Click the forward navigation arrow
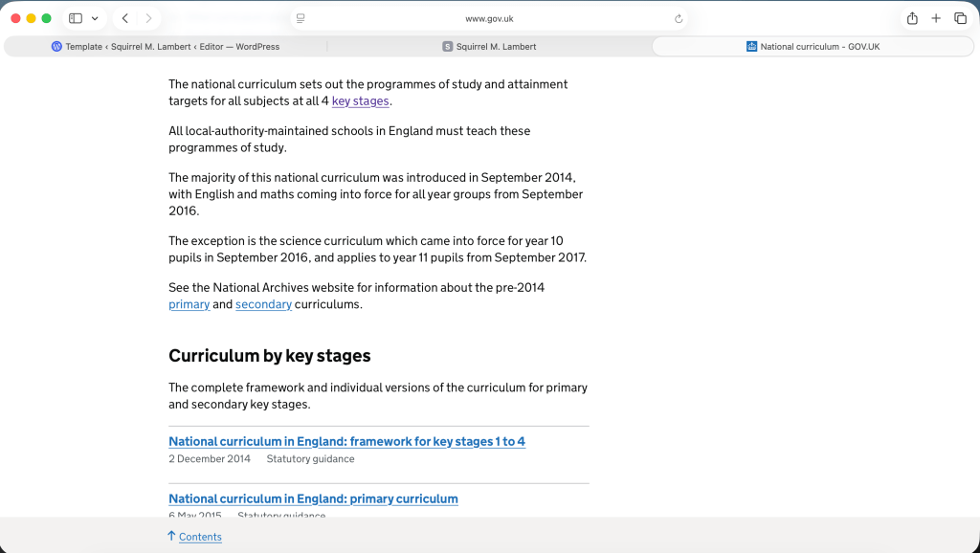The width and height of the screenshot is (980, 553). [x=148, y=18]
